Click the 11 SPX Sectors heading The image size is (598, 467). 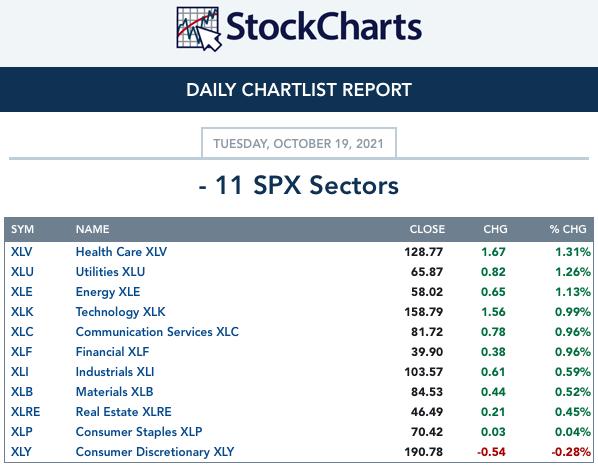tap(299, 185)
